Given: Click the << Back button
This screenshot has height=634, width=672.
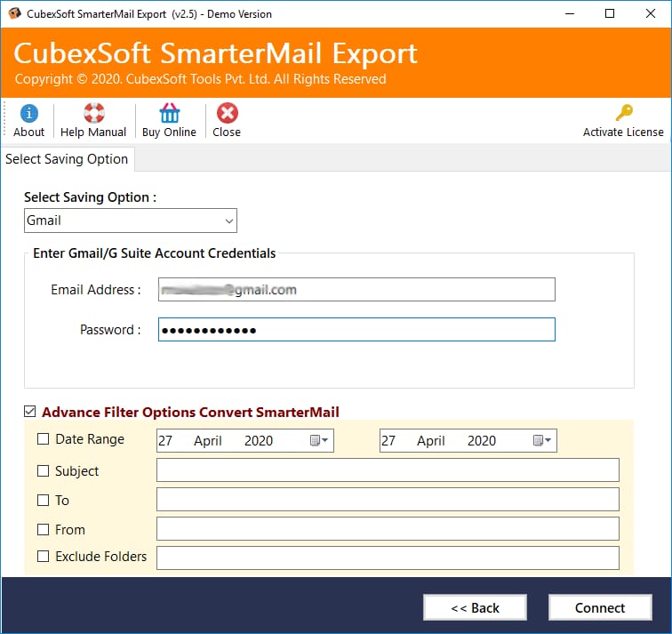Looking at the screenshot, I should point(475,607).
